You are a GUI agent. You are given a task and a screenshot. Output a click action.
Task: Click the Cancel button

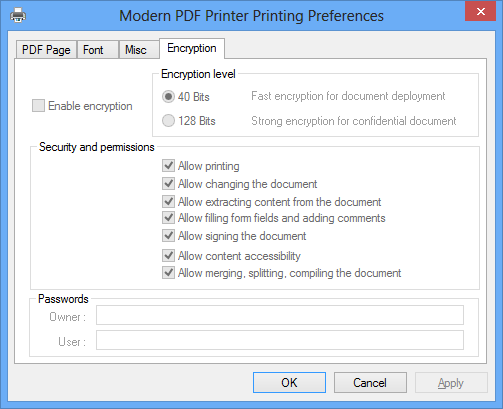click(370, 383)
